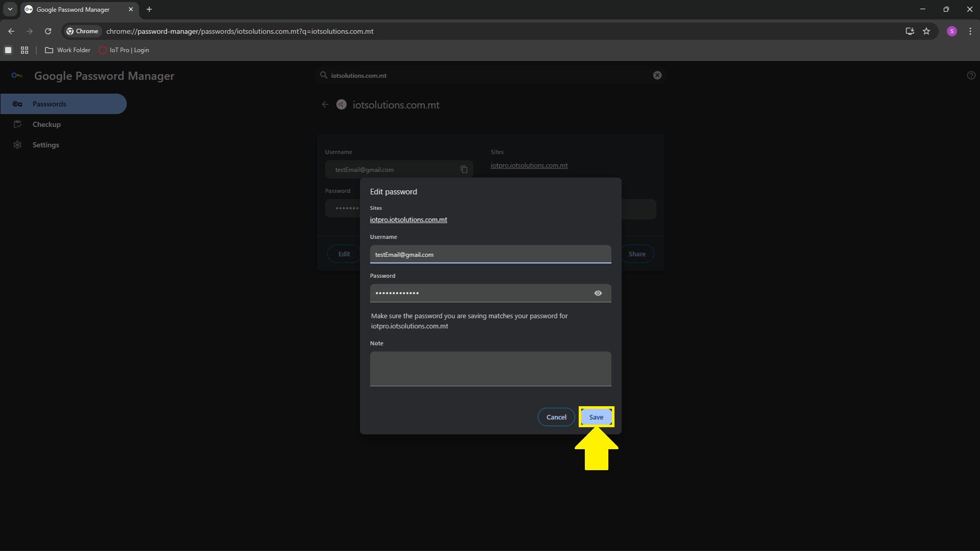Click the install/cast icon in address bar
The width and height of the screenshot is (980, 551).
910,31
